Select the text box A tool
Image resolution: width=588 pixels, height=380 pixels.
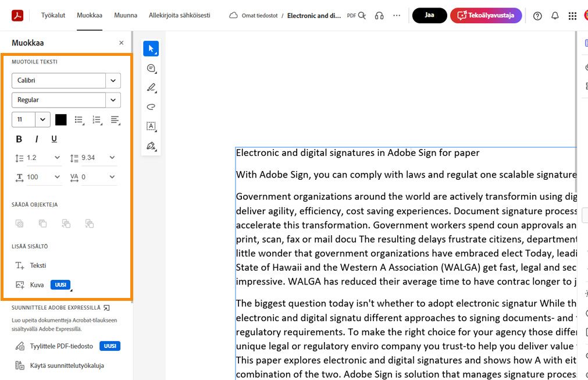tap(151, 126)
